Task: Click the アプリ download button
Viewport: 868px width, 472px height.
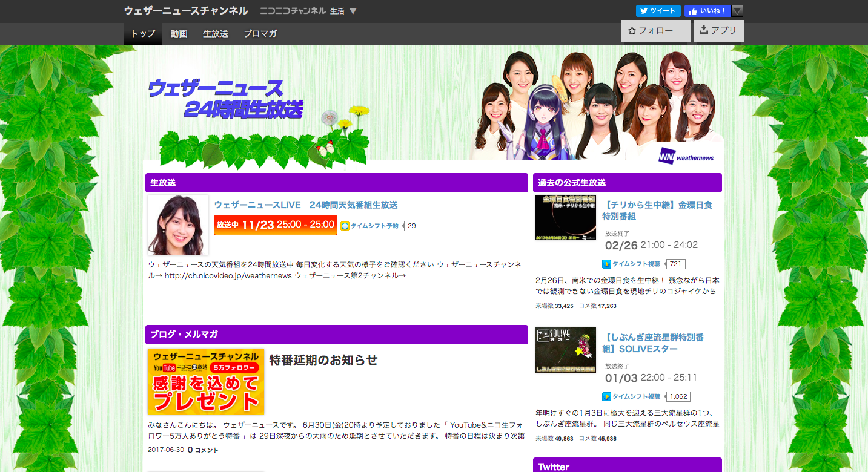Action: tap(718, 31)
